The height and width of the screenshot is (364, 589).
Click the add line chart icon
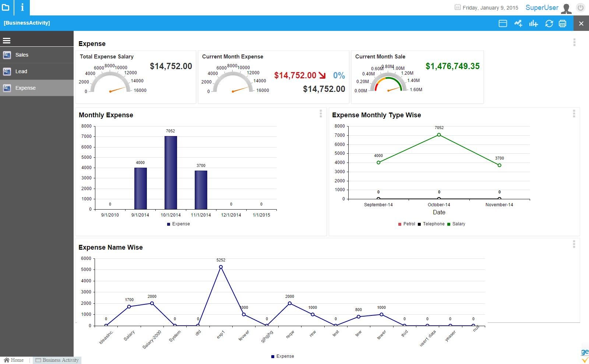[518, 24]
